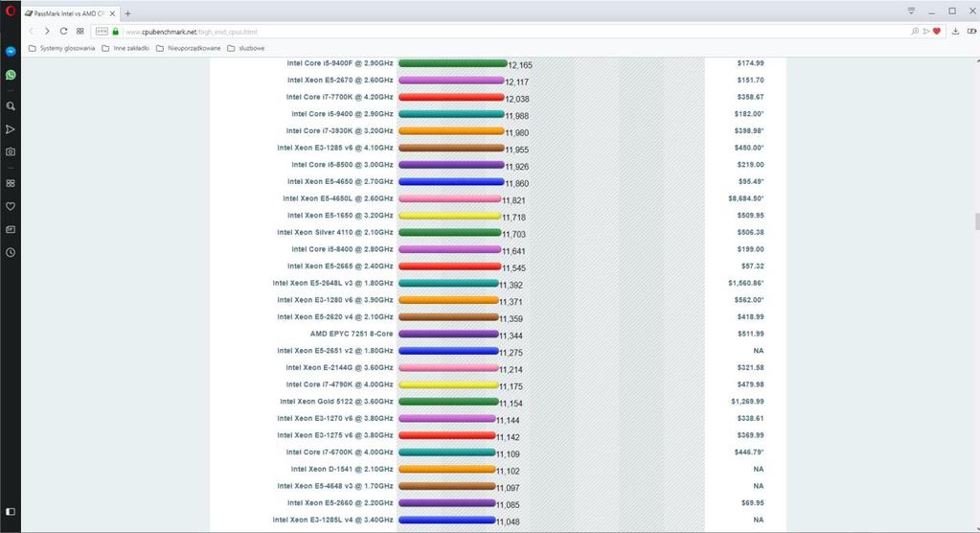Click the yellow bar for Xeon E5-1650

(449, 215)
